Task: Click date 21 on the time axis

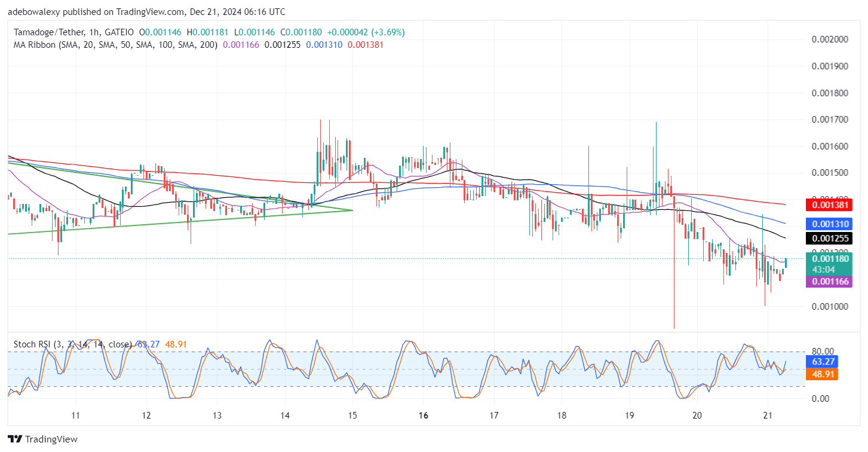Action: [767, 415]
